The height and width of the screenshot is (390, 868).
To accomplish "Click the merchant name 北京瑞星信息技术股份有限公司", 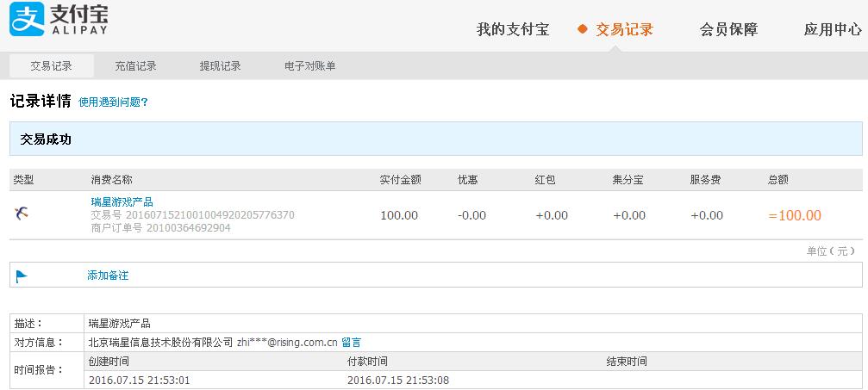I will coord(161,343).
